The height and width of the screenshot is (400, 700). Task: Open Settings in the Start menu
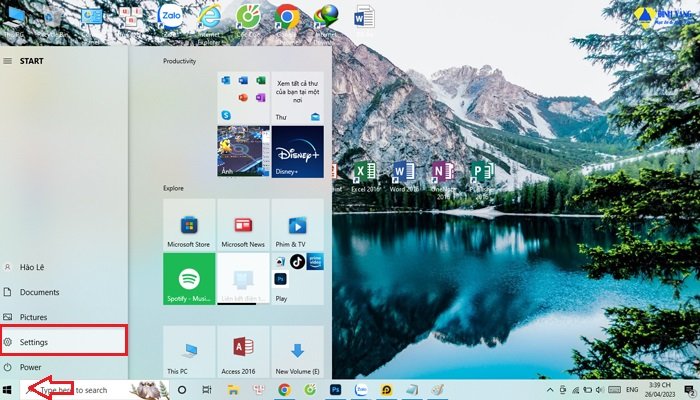(64, 342)
